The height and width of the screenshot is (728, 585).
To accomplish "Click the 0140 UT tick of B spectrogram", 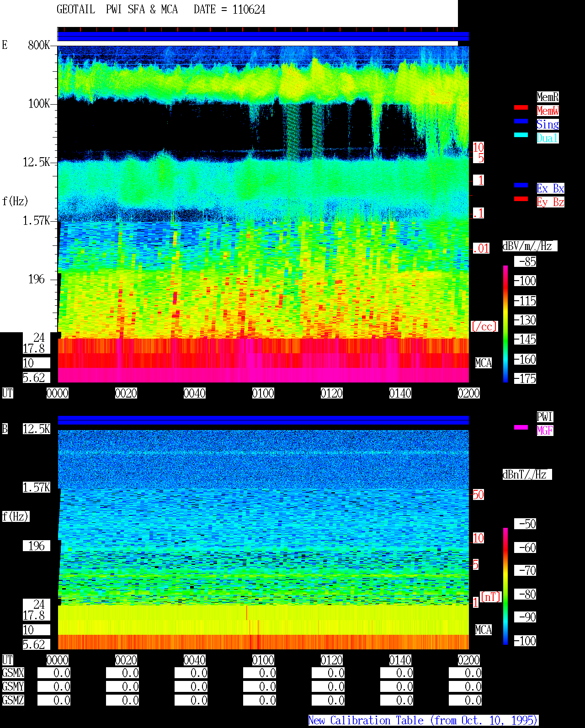I will tap(400, 660).
